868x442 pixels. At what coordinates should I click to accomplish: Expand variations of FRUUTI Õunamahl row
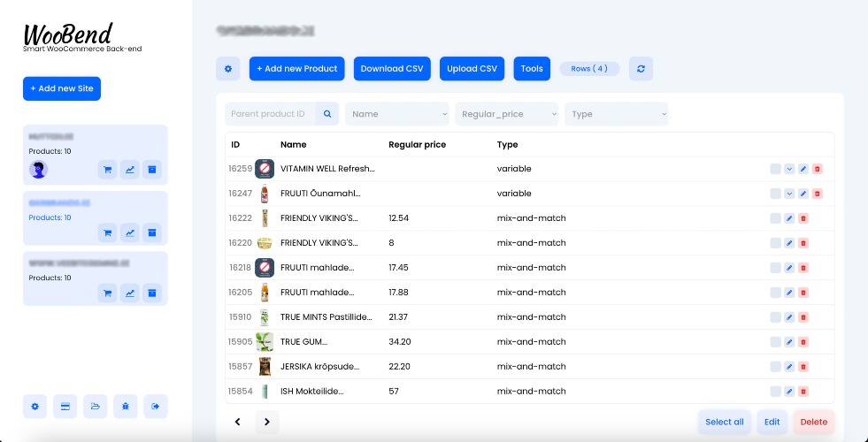789,194
